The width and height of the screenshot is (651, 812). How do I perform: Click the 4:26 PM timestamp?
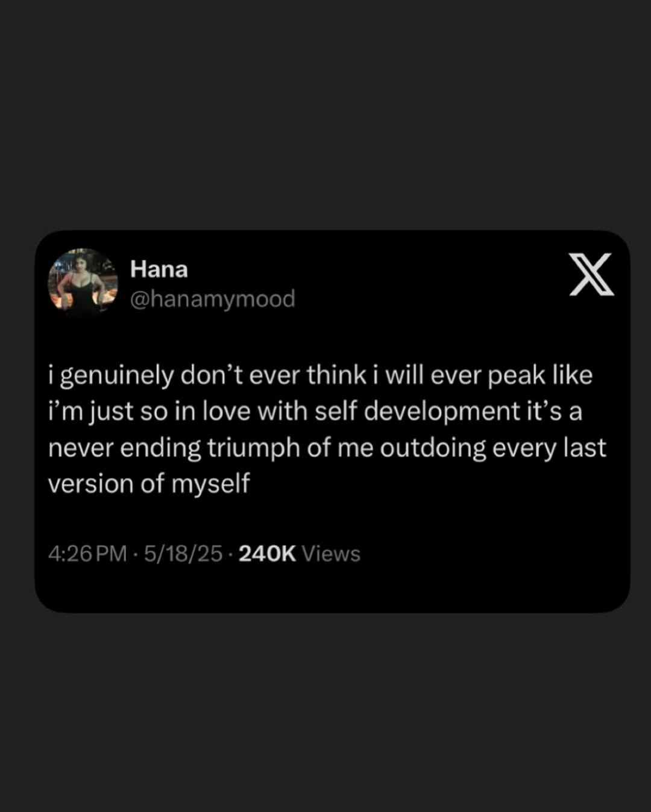[x=87, y=553]
